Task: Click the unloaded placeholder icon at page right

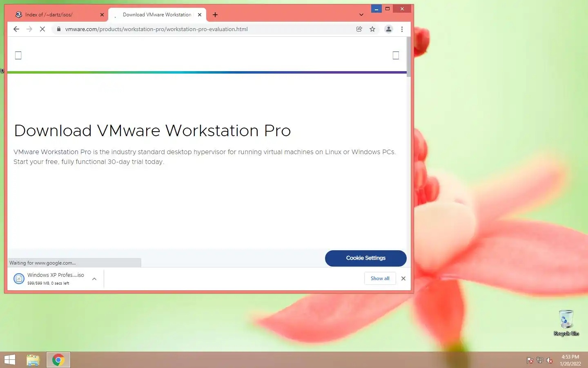Action: pyautogui.click(x=396, y=55)
